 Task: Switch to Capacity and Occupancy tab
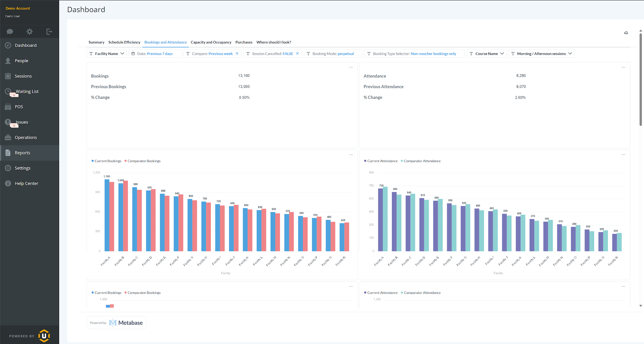[211, 42]
